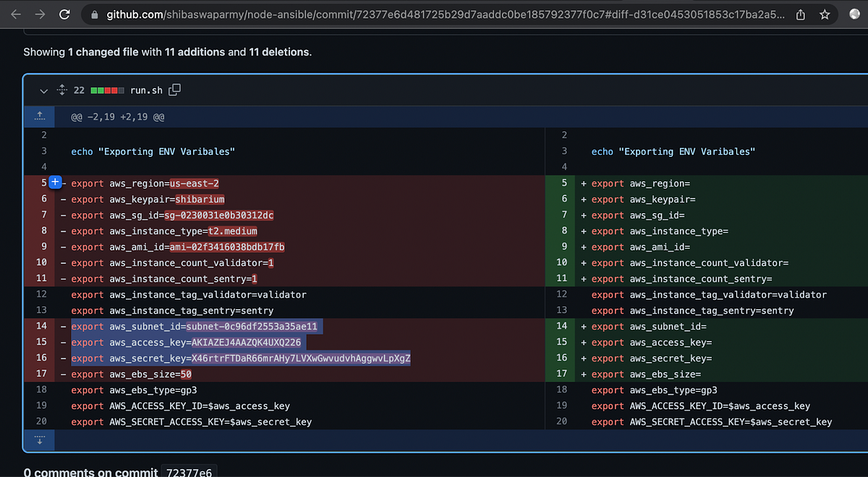
Task: Expand hidden lines above the hunk
Action: (39, 116)
